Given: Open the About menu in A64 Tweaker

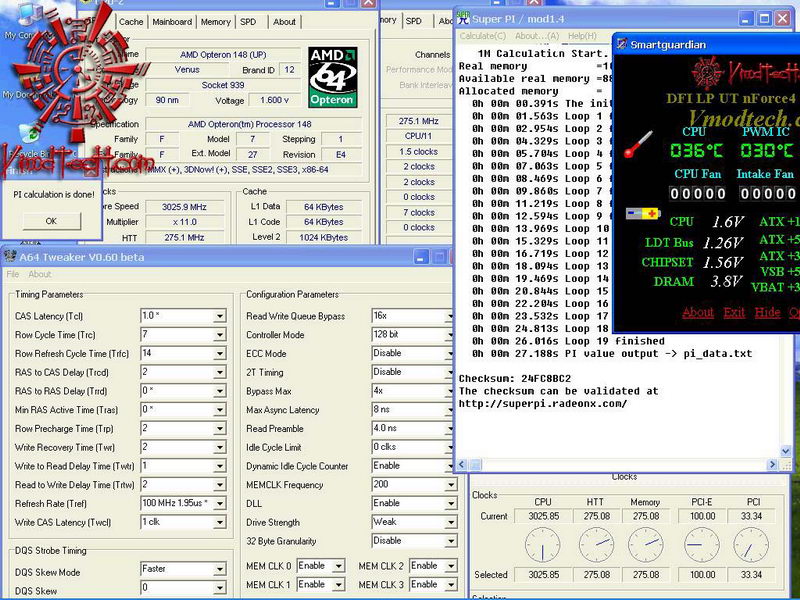Looking at the screenshot, I should (40, 274).
